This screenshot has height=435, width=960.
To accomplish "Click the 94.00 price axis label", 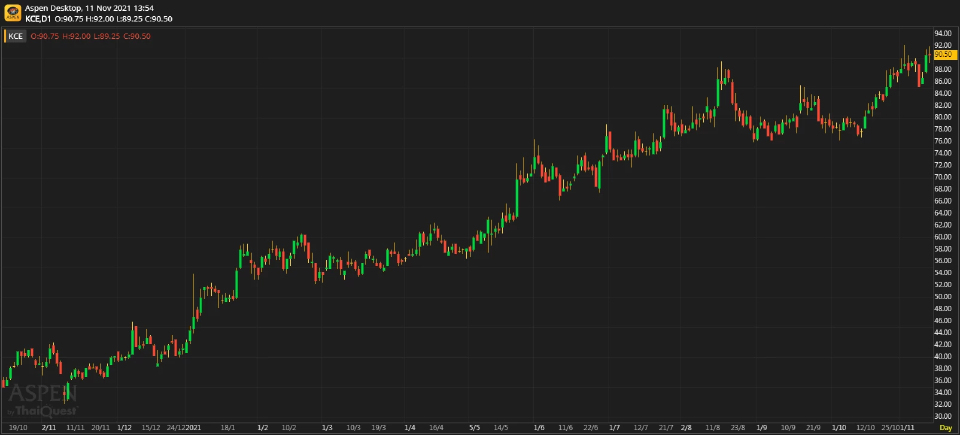I will (x=943, y=33).
